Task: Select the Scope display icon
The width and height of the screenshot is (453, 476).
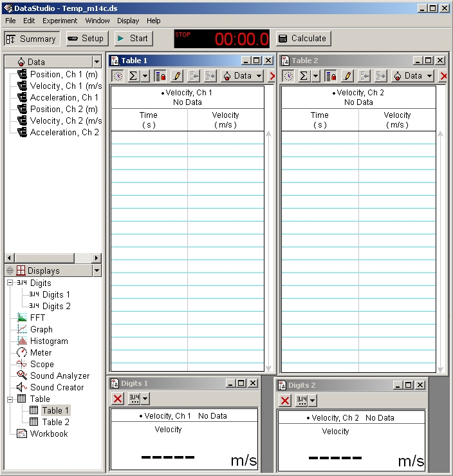Action: tap(22, 364)
